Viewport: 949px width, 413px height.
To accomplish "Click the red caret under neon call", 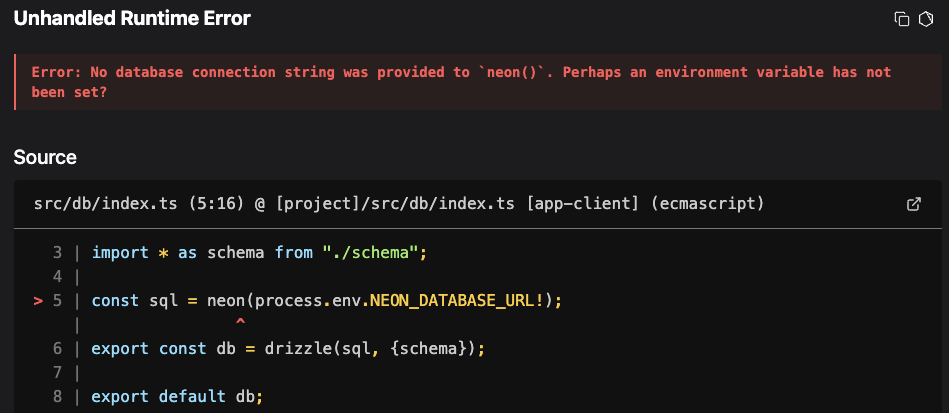I will point(239,323).
